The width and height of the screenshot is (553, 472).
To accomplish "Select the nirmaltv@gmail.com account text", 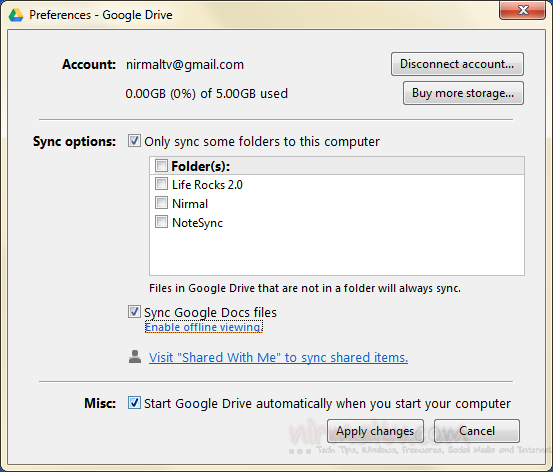I will pyautogui.click(x=185, y=65).
